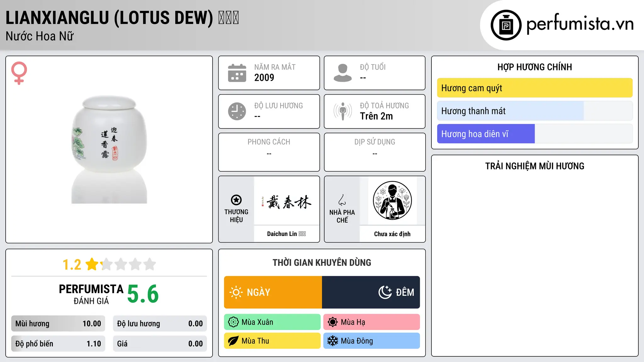Click the Mùa Thu season label

tap(255, 341)
